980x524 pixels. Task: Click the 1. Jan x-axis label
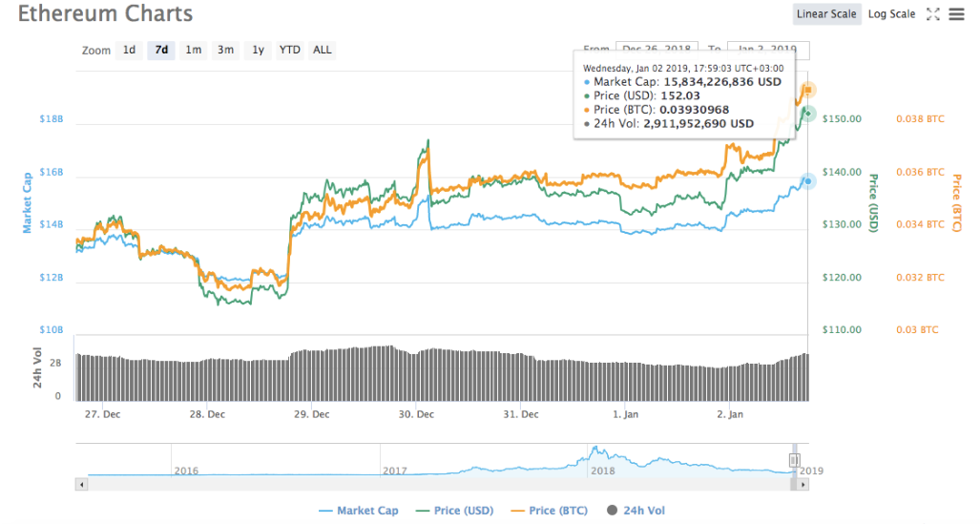(x=626, y=414)
